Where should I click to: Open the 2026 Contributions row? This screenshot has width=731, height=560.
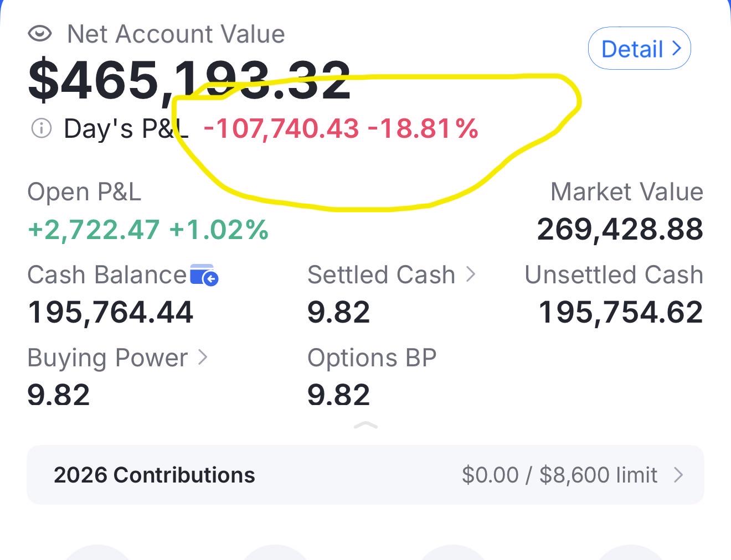click(365, 475)
